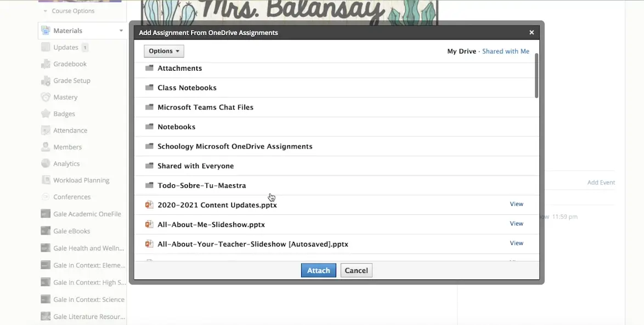644x325 pixels.
Task: View 2020-2021 Content Updates.pptx file
Action: [x=516, y=204]
